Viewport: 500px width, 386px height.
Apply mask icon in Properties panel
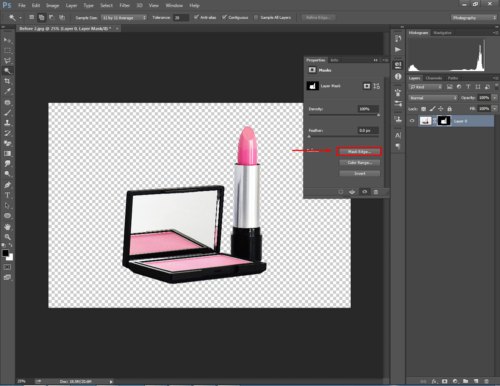352,192
